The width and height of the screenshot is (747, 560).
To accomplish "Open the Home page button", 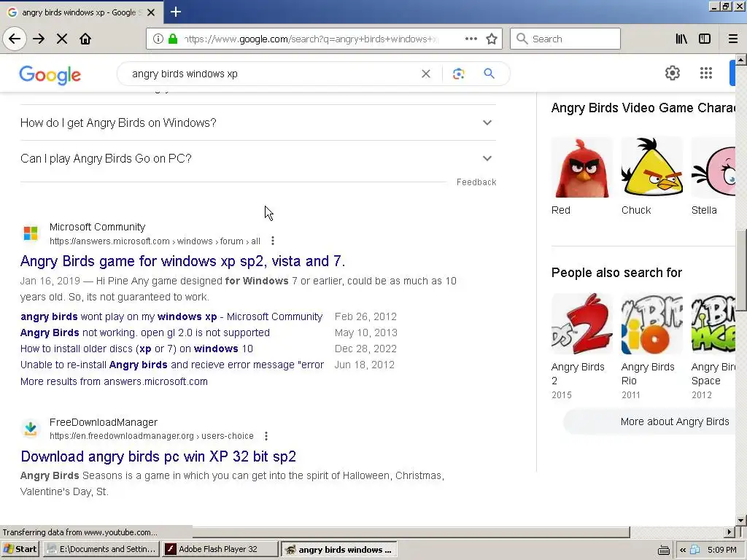I will [x=85, y=39].
